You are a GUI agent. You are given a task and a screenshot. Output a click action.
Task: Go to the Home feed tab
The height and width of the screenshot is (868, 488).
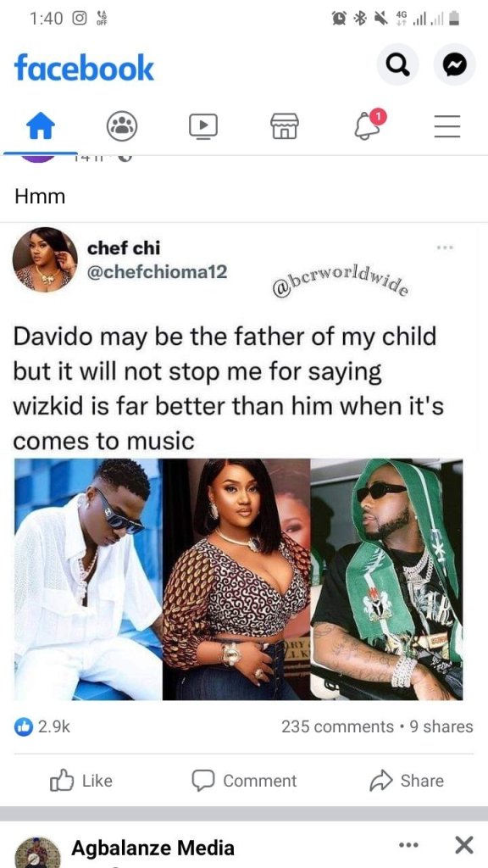pyautogui.click(x=41, y=127)
